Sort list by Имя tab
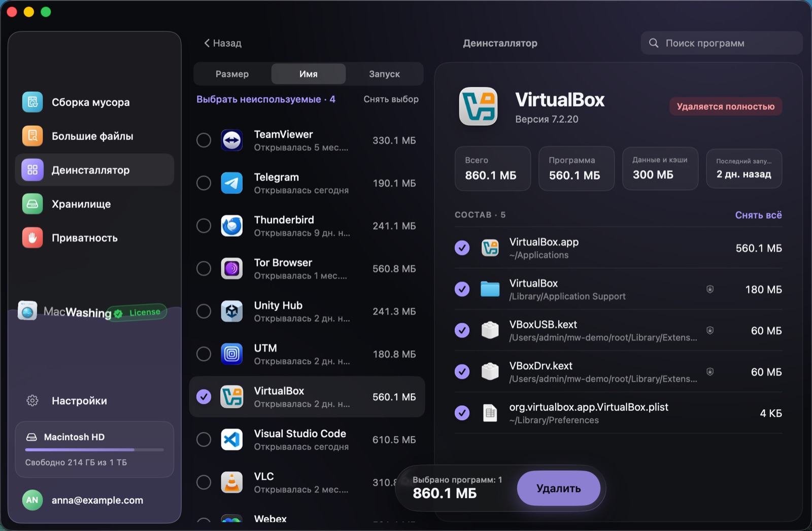Screen dimensions: 812x531 pos(309,74)
